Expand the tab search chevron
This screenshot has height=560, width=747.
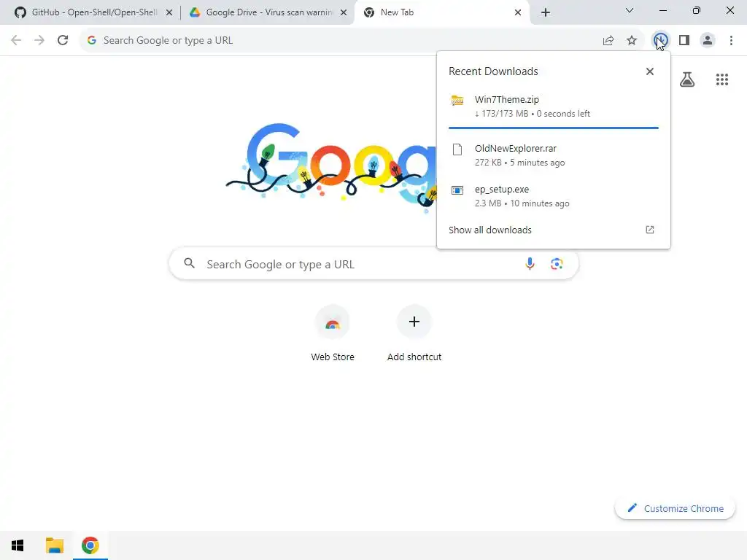[630, 10]
